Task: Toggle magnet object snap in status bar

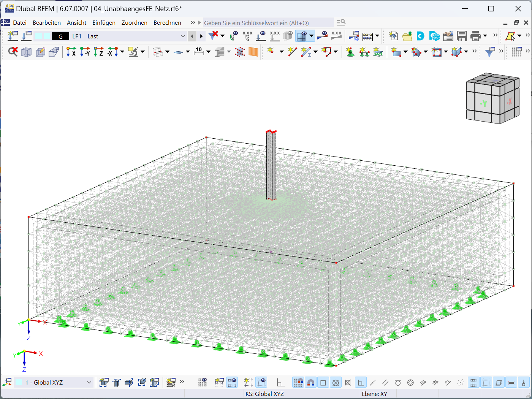Action: (311, 383)
